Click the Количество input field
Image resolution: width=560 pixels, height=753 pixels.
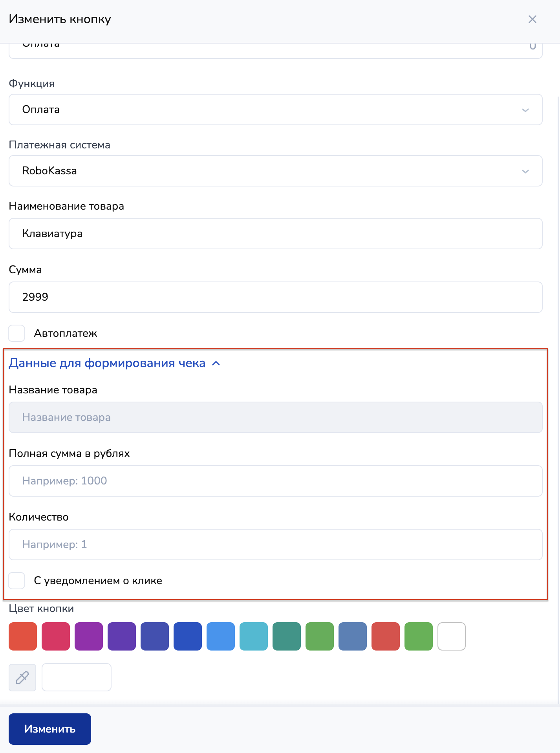pos(275,545)
